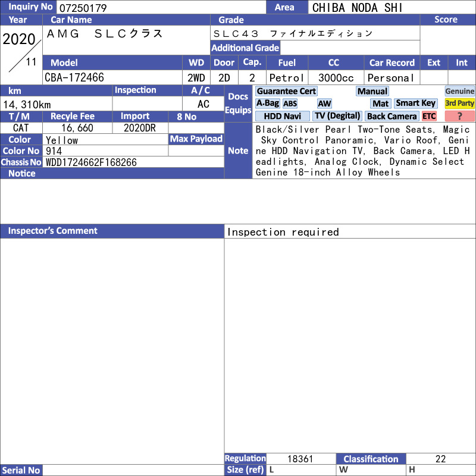The height and width of the screenshot is (476, 476).
Task: Click the Inspection required text
Action: [x=283, y=232]
